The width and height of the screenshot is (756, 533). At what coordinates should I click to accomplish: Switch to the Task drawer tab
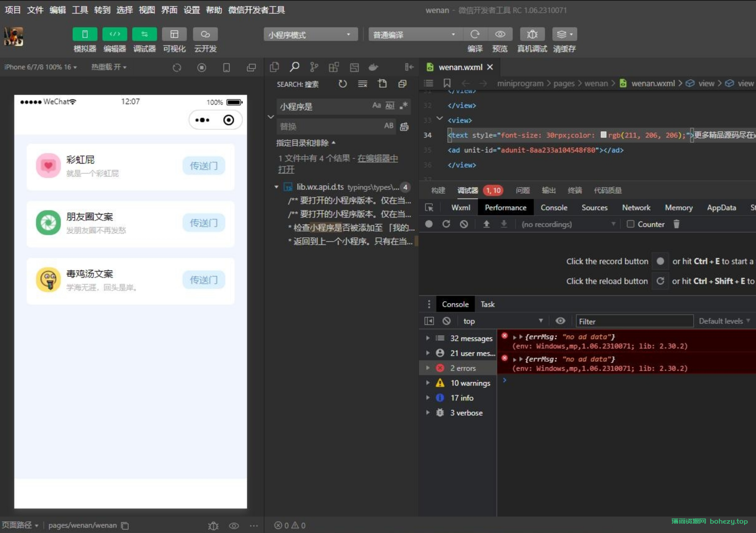(487, 304)
